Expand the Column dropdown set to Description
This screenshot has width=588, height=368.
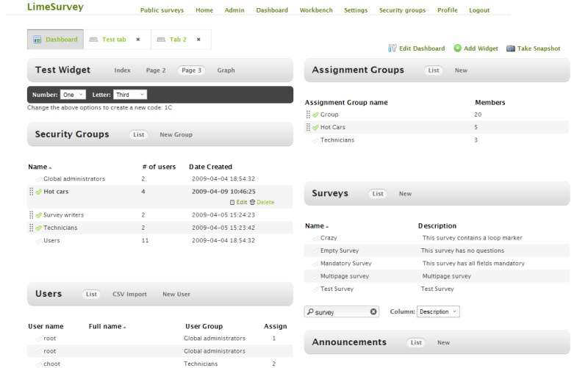point(438,311)
